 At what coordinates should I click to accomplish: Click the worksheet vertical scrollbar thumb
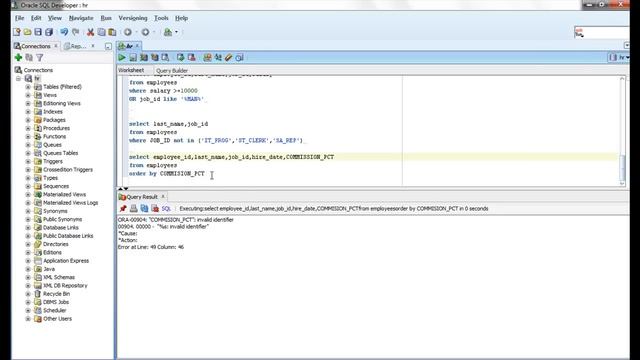[622, 167]
